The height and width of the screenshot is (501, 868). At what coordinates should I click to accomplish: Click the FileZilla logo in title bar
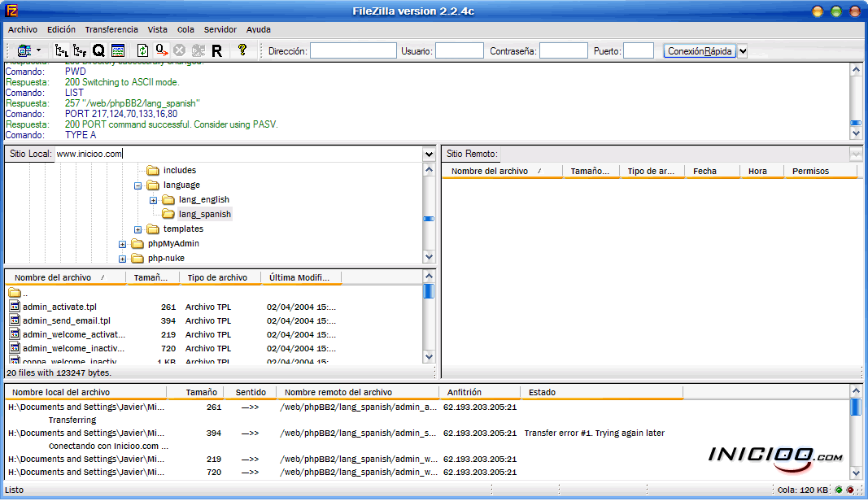11,11
